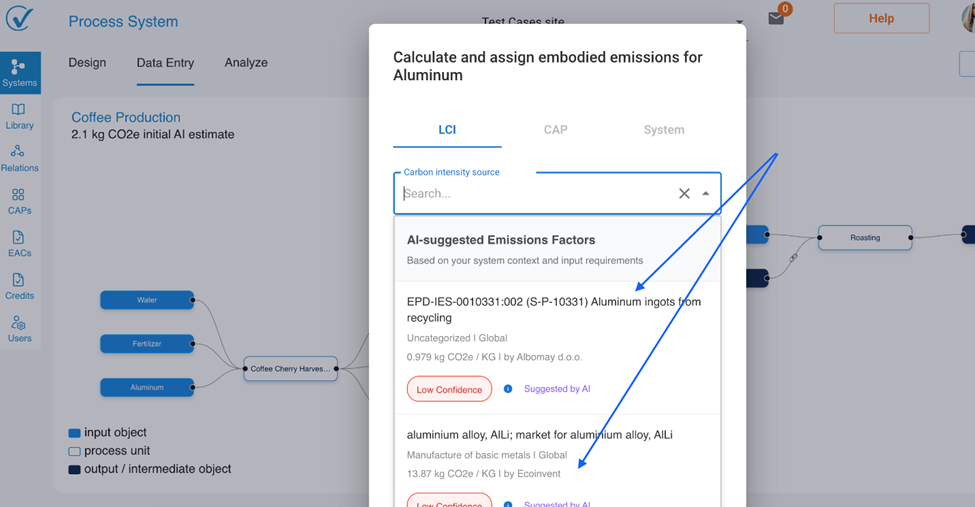Open the Analyze tab
Screen dimensions: 975x507
tap(246, 63)
